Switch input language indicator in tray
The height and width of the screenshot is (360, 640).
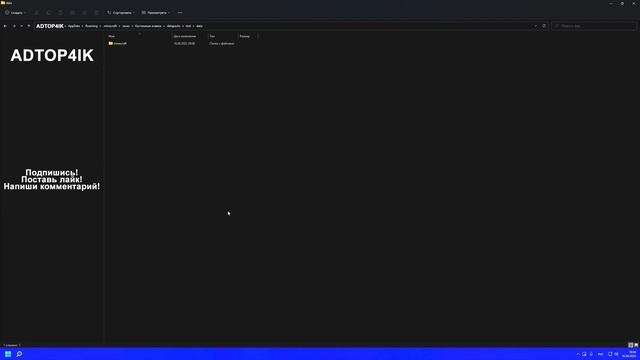coord(600,354)
